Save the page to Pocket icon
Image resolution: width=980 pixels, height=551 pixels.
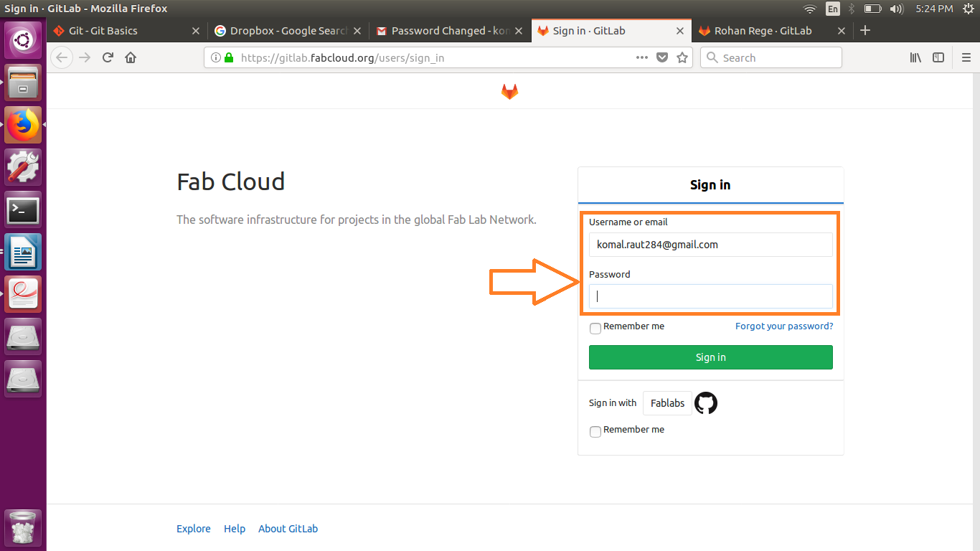click(663, 57)
